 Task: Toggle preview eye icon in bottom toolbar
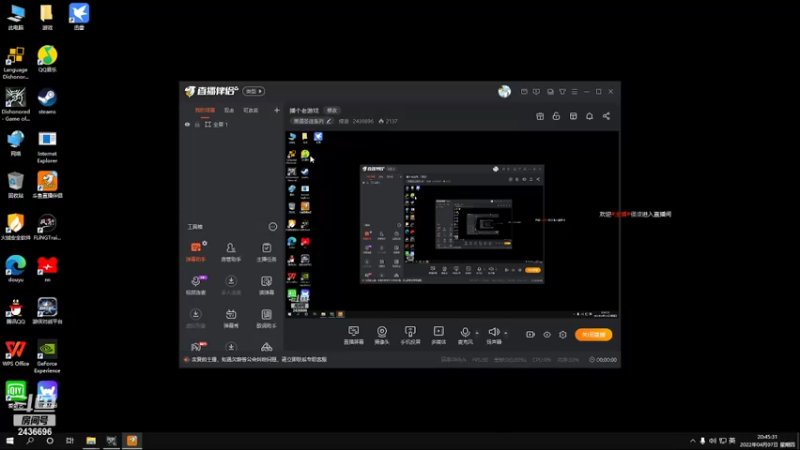(x=547, y=335)
